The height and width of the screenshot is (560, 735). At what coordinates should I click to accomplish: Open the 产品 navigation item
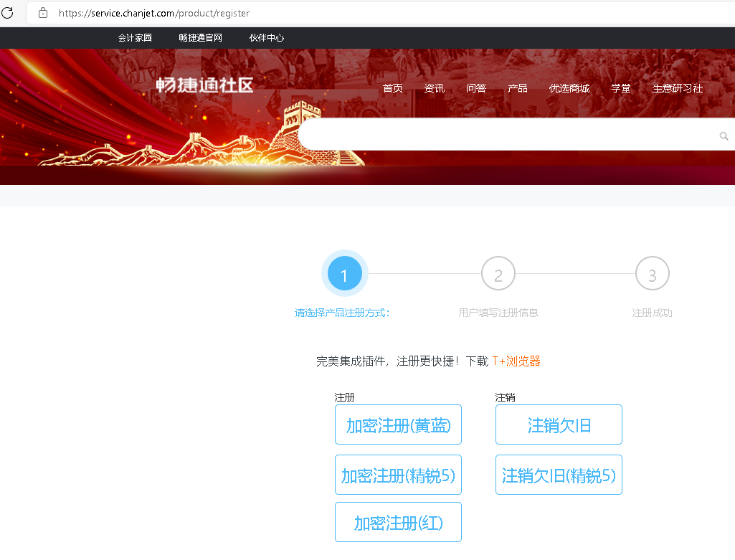pos(518,88)
